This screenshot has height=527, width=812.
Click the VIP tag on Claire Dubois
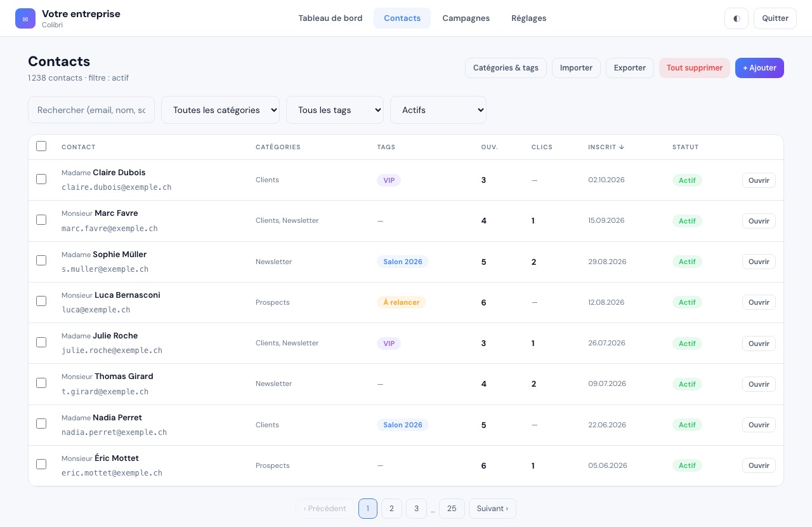click(x=389, y=180)
